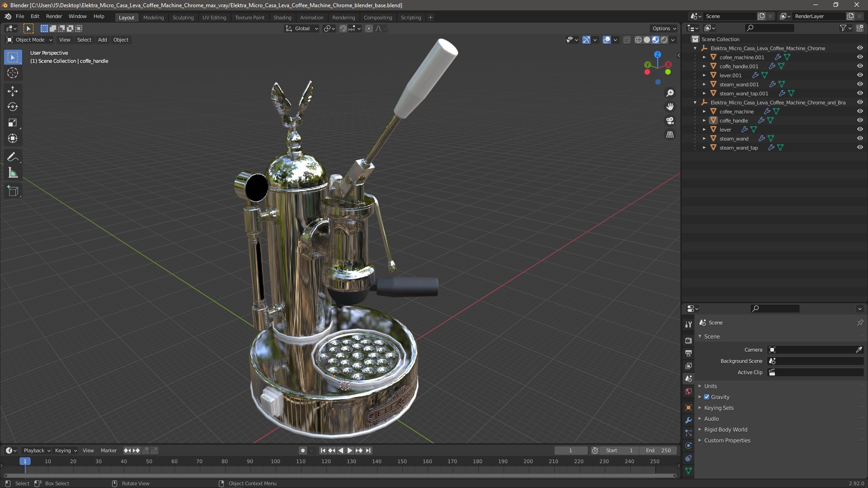This screenshot has height=488, width=868.
Task: Activate the Annotate pencil tool
Action: coord(12,157)
